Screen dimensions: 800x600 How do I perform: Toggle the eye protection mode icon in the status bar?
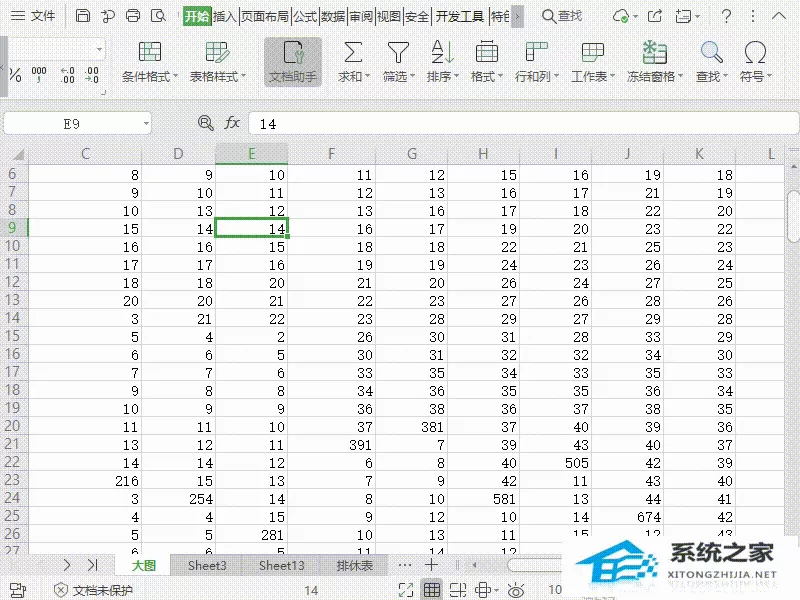pos(516,590)
